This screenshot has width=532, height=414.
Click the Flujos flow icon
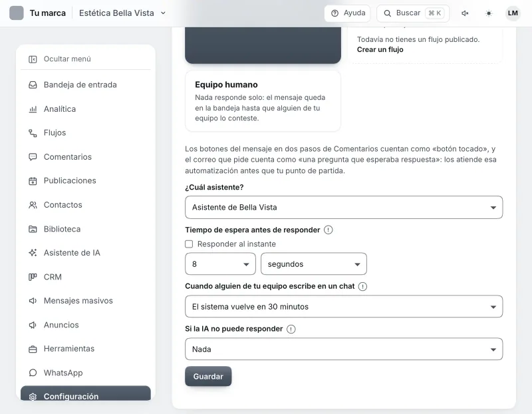point(33,133)
